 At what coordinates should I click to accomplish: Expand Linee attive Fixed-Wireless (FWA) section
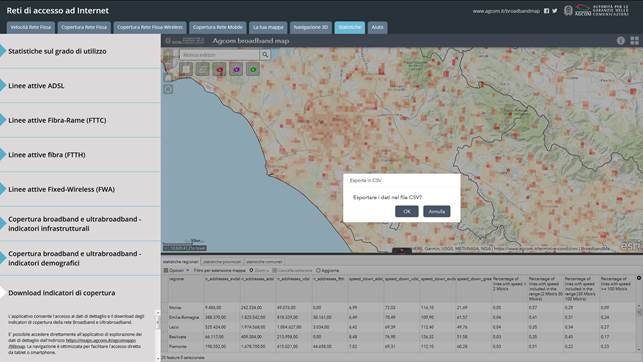click(80, 189)
